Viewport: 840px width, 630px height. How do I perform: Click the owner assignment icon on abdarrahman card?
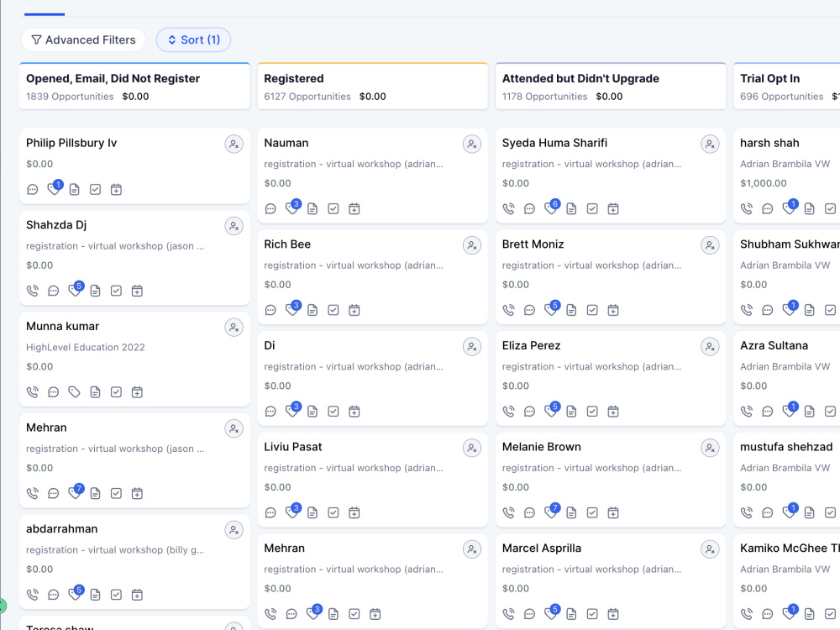234,530
